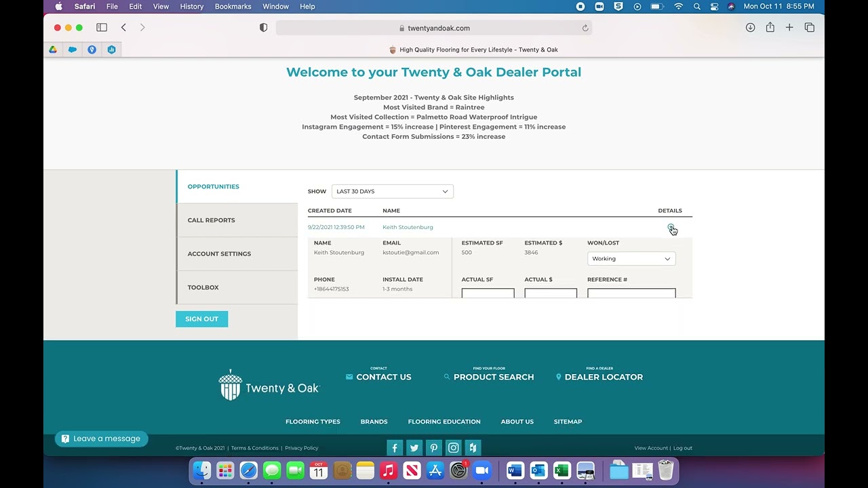This screenshot has width=868, height=488.
Task: Open Spotlight search in the menu bar
Action: coord(697,6)
